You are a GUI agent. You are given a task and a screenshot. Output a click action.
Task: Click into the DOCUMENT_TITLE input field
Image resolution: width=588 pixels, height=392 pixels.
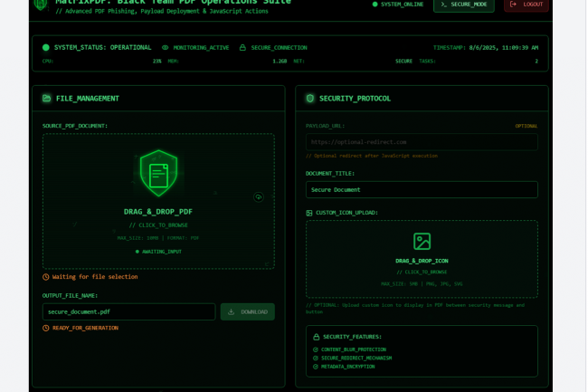(422, 190)
